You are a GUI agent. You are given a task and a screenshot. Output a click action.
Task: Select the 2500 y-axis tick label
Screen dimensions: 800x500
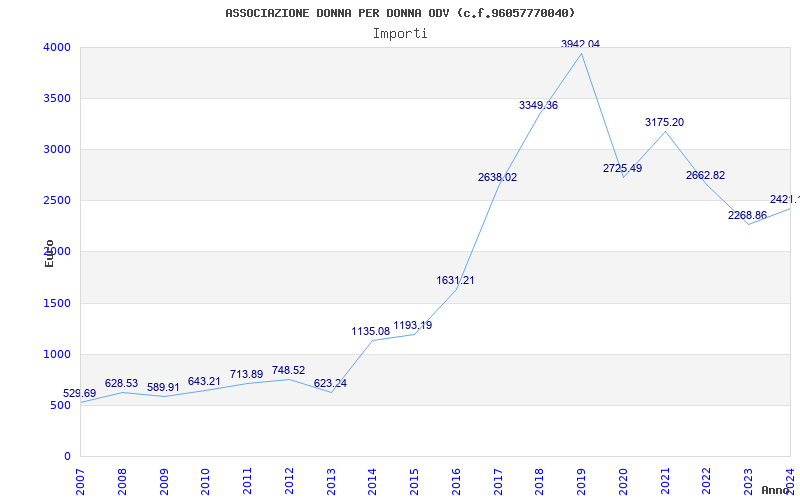[x=57, y=201]
